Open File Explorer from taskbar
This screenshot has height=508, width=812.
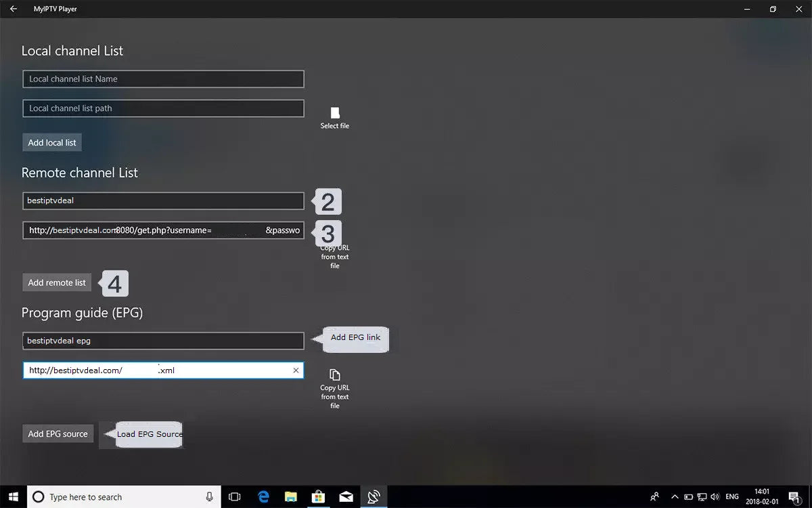click(x=290, y=496)
